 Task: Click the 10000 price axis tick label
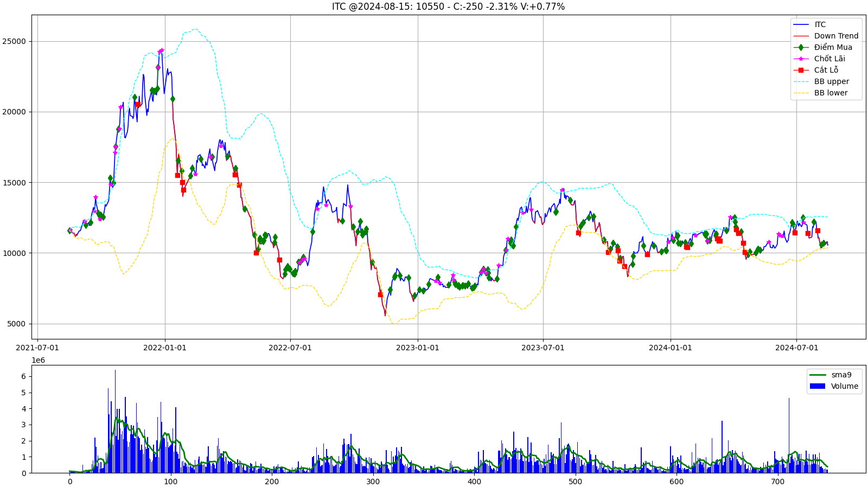click(x=15, y=253)
